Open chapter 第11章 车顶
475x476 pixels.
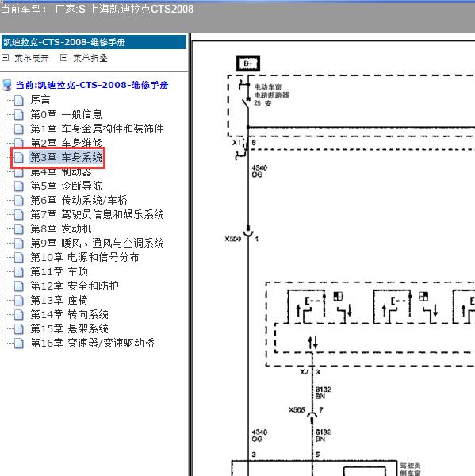click(59, 271)
